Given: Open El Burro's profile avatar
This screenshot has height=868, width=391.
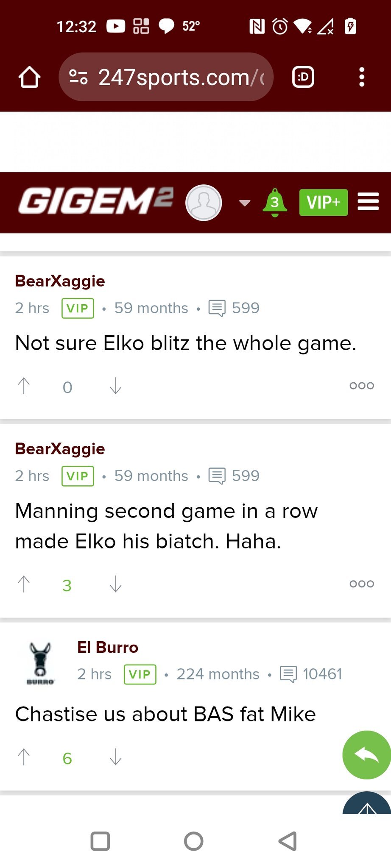Looking at the screenshot, I should click(40, 662).
